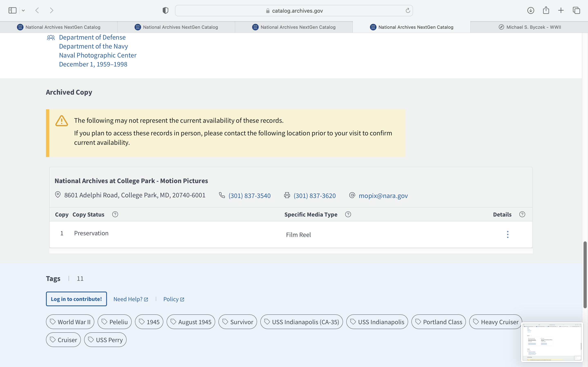Viewport: 588px width, 367px height.
Task: Click the page's vertical scrollbar handle
Action: pyautogui.click(x=585, y=274)
